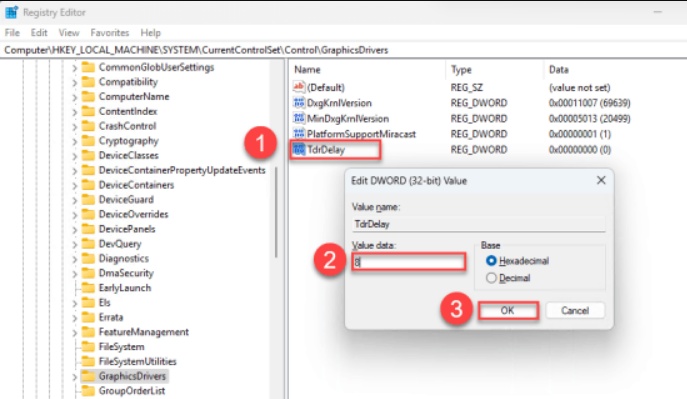Click the Errata folder icon
The height and width of the screenshot is (399, 687).
(x=88, y=317)
